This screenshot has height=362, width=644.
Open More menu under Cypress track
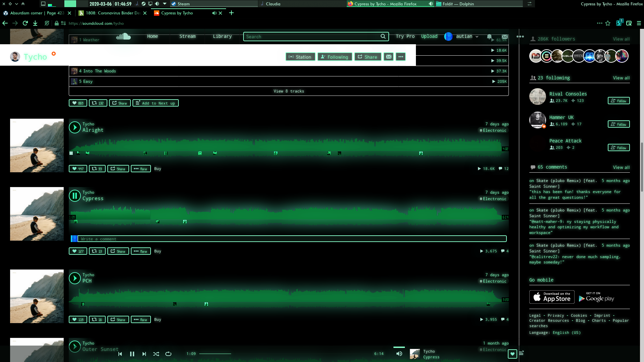tap(141, 251)
